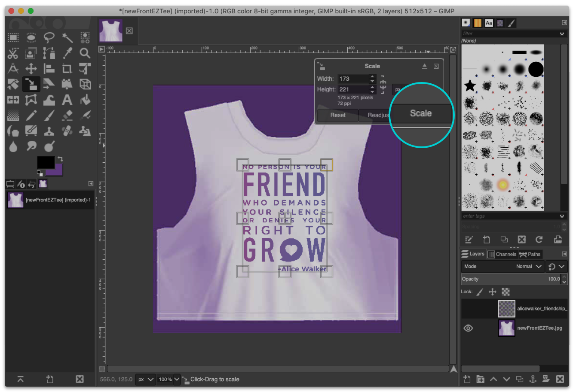
Task: Select the Paintbrush tool
Action: [49, 115]
